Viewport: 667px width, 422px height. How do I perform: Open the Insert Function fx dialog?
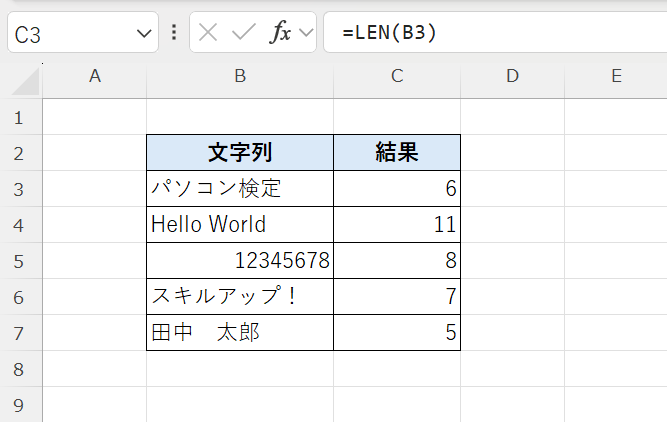(281, 32)
